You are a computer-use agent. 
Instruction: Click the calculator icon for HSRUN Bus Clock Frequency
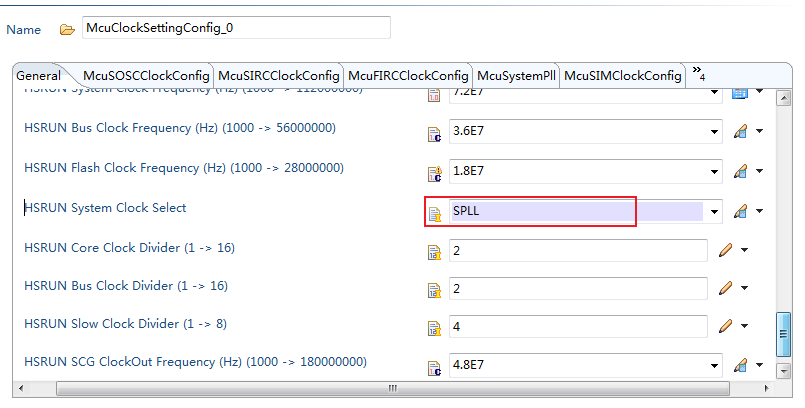pos(740,131)
